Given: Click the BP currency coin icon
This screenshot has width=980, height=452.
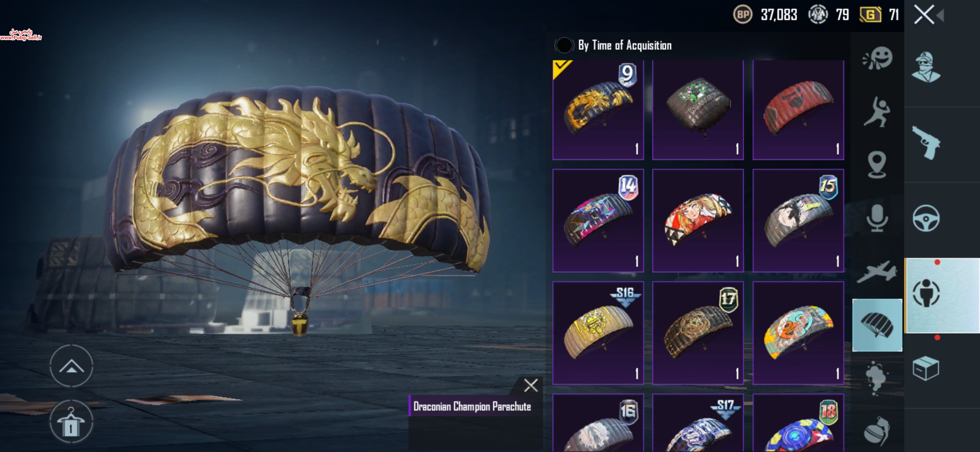Looking at the screenshot, I should coord(743,15).
